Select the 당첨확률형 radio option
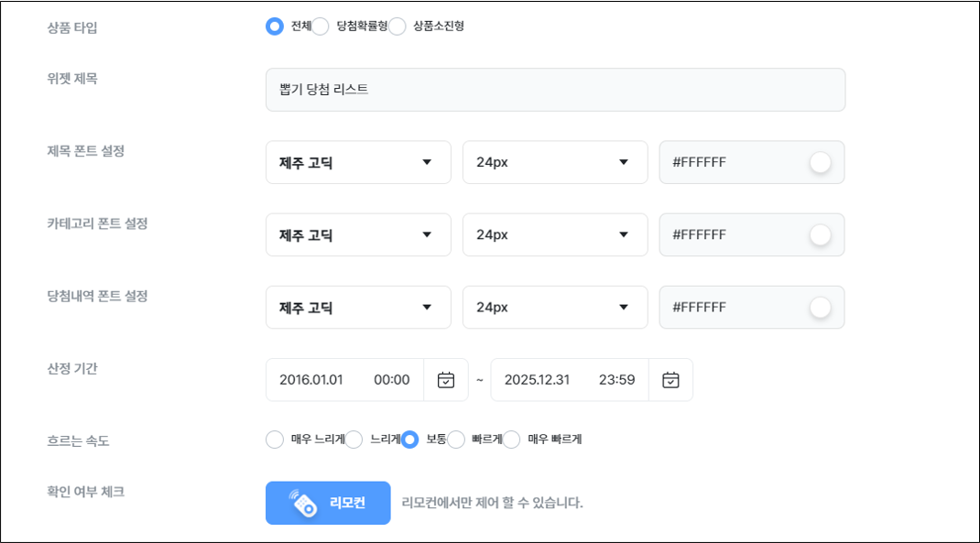This screenshot has width=980, height=543. point(320,27)
